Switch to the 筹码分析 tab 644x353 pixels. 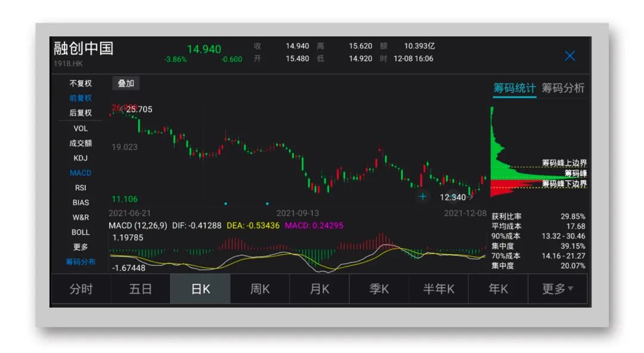(563, 88)
